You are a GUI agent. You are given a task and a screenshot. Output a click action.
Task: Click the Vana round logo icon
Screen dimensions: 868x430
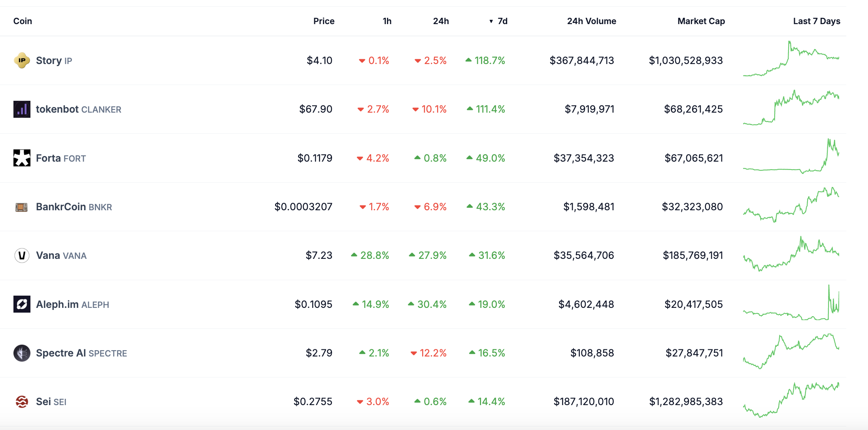[x=22, y=256]
